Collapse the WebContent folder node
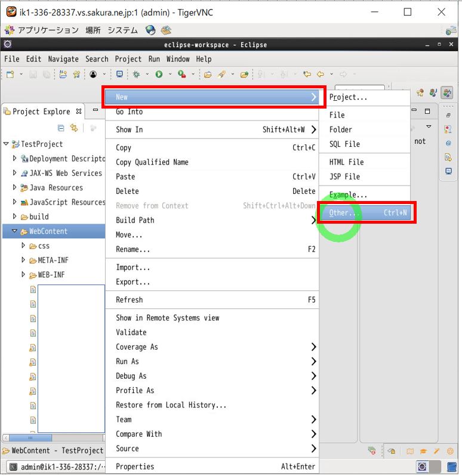This screenshot has width=462, height=476. 14,231
